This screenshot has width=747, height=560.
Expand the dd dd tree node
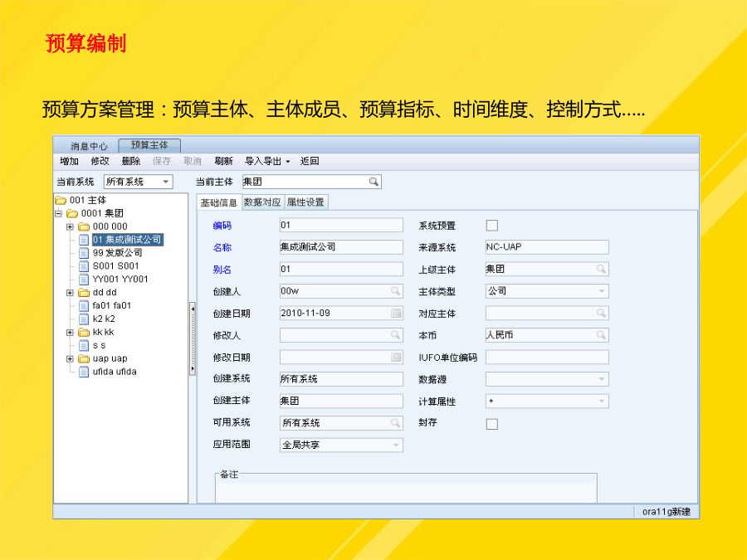71,293
